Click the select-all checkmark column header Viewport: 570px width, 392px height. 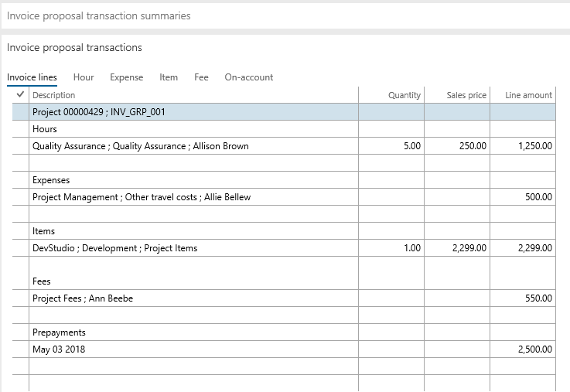pos(20,95)
